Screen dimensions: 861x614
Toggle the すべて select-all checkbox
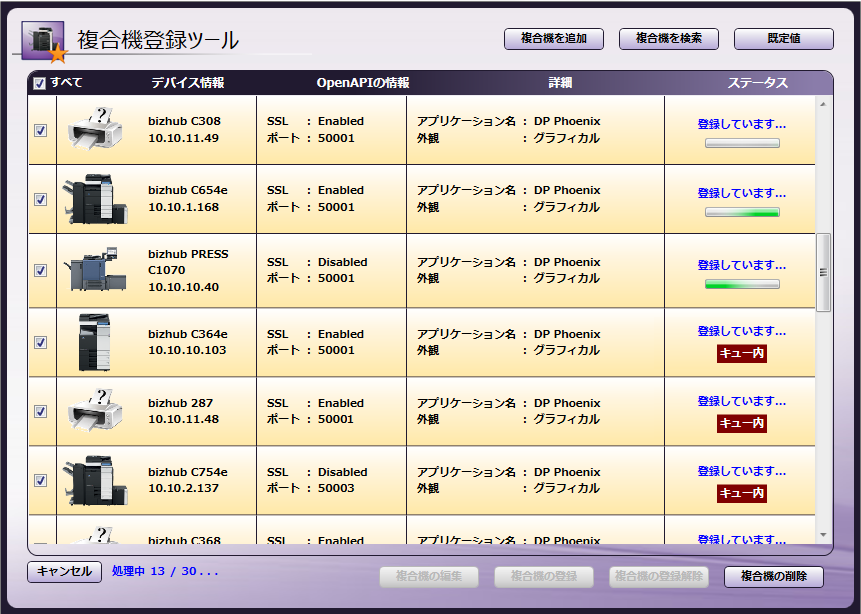(x=40, y=83)
